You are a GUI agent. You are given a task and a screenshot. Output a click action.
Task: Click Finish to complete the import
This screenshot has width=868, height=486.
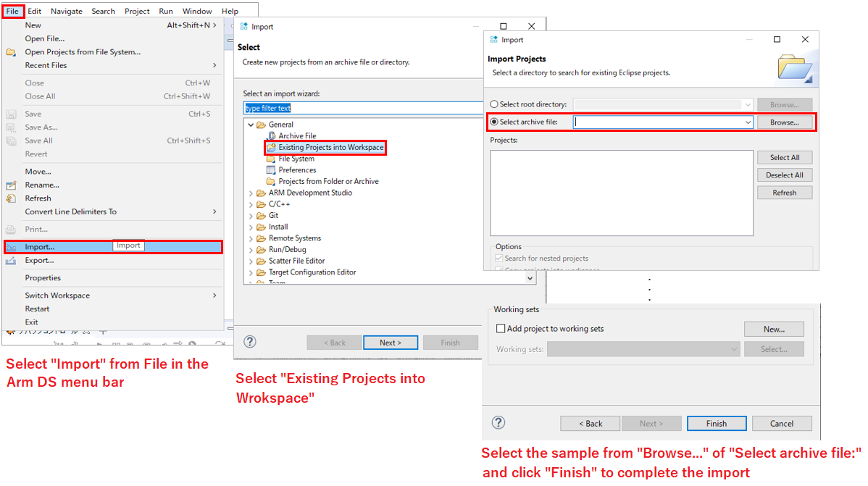(716, 423)
